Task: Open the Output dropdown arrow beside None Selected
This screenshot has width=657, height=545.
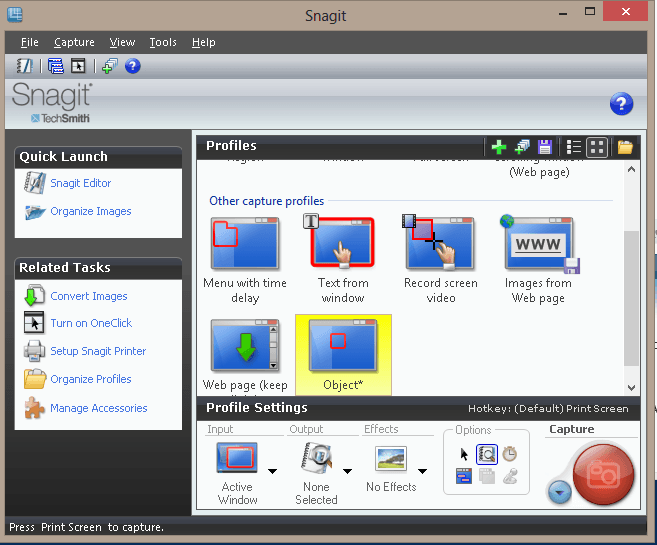Action: pyautogui.click(x=347, y=471)
